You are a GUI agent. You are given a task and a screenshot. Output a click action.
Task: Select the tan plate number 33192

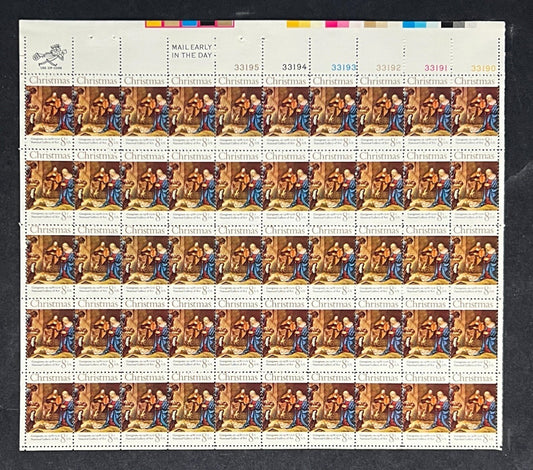[389, 68]
